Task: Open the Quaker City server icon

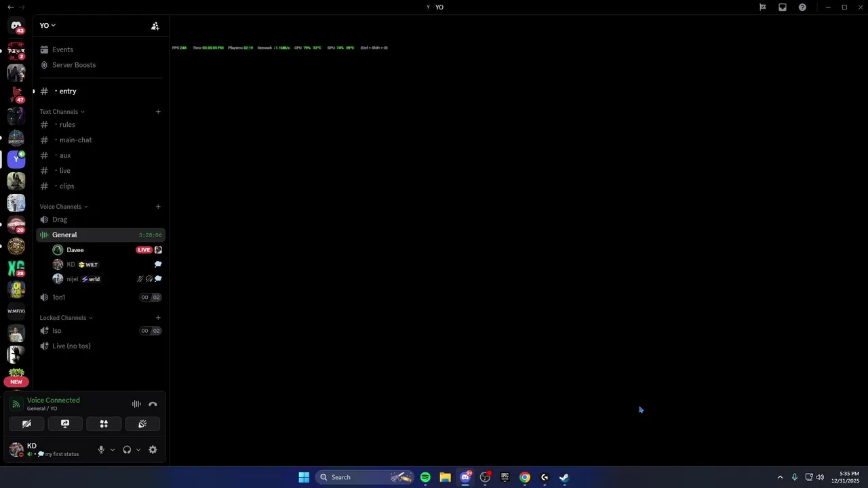Action: [16, 138]
